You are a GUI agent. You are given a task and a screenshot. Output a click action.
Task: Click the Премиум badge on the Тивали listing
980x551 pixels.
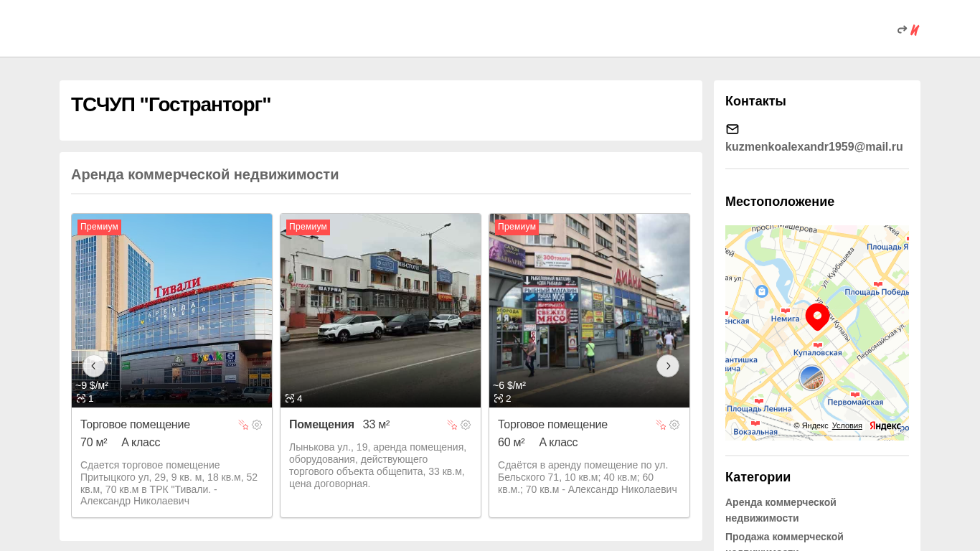click(x=99, y=227)
